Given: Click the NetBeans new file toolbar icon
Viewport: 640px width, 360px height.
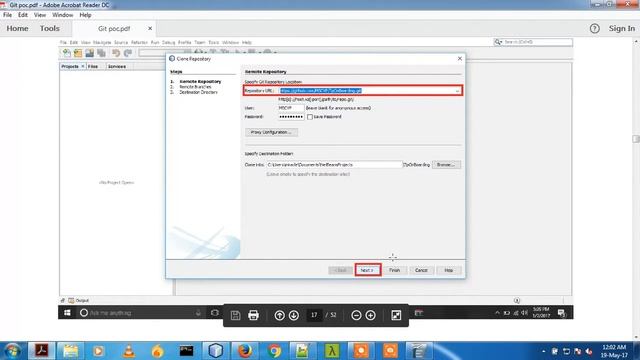Looking at the screenshot, I should [67, 53].
